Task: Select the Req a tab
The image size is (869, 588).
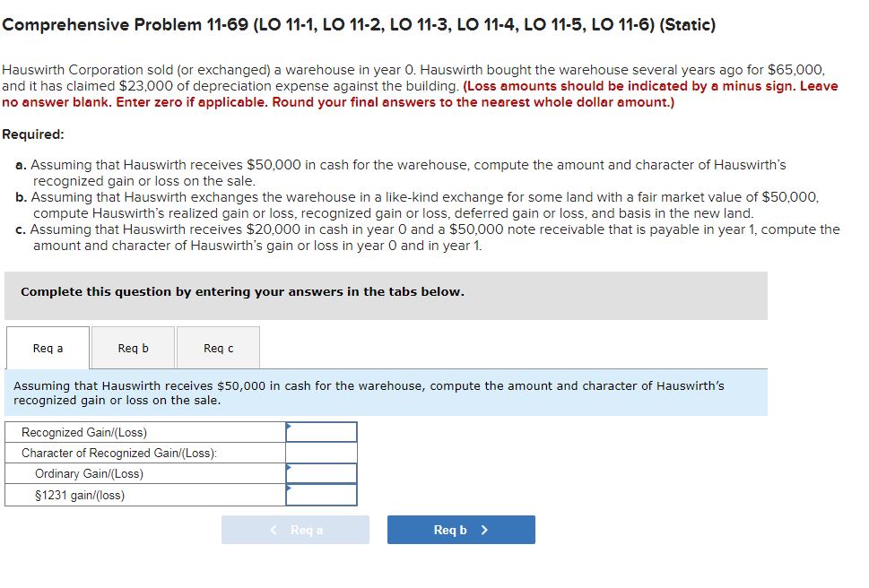Action: pyautogui.click(x=47, y=348)
